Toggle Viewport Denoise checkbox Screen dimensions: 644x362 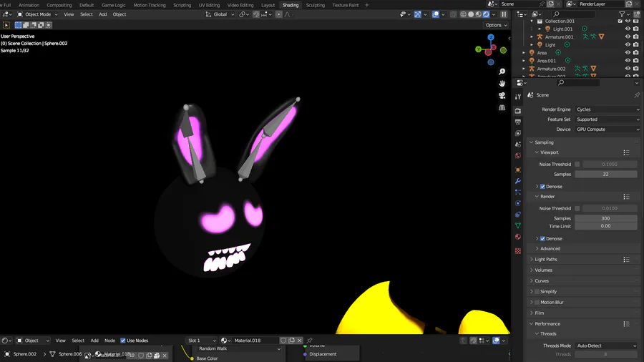[542, 186]
